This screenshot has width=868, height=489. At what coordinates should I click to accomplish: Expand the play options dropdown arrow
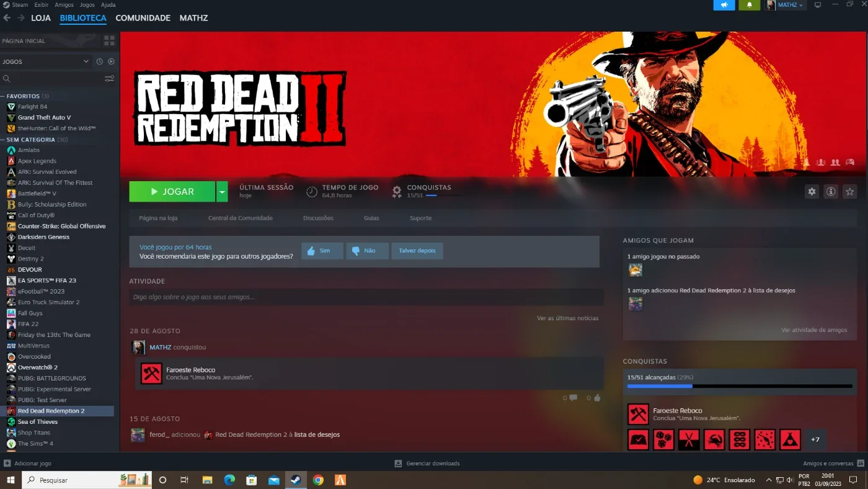(222, 192)
